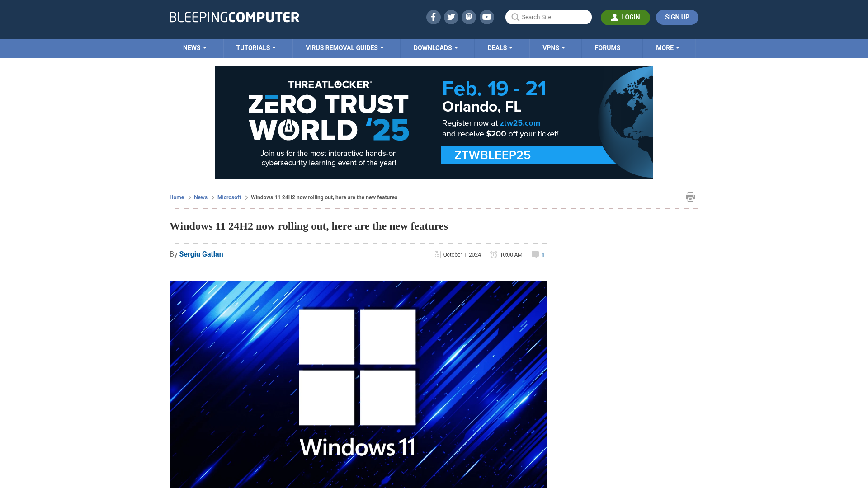
Task: Visit BleepingComputer Mastodon page
Action: point(469,17)
